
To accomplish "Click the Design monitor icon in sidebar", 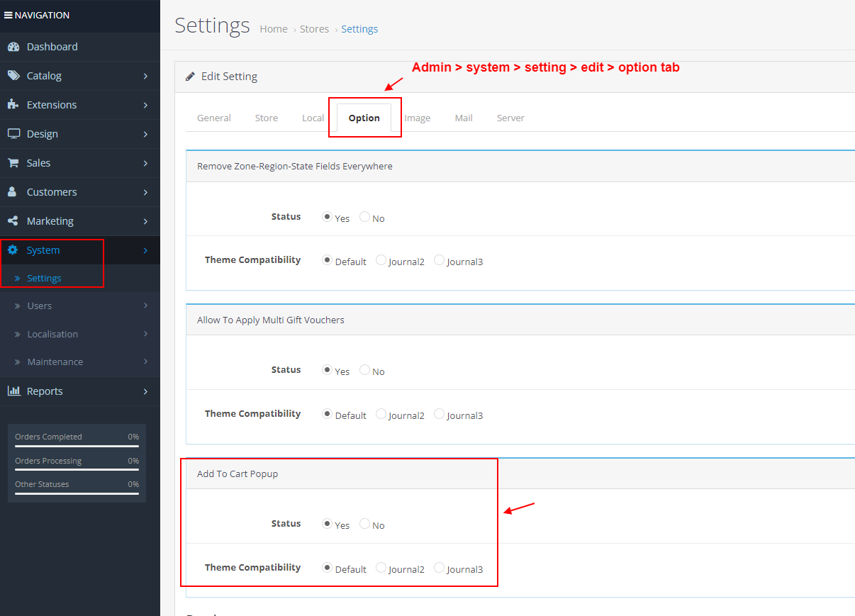I will coord(13,133).
